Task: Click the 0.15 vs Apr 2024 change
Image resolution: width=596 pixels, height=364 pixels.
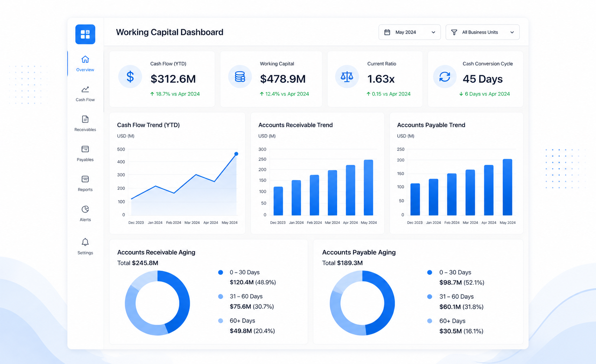Action: [x=388, y=94]
